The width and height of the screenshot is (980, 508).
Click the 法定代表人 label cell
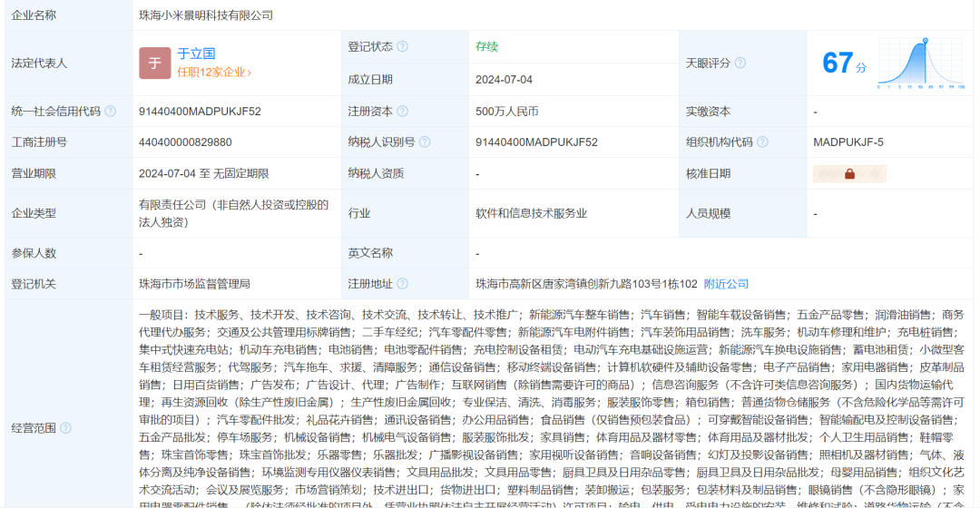tap(69, 63)
